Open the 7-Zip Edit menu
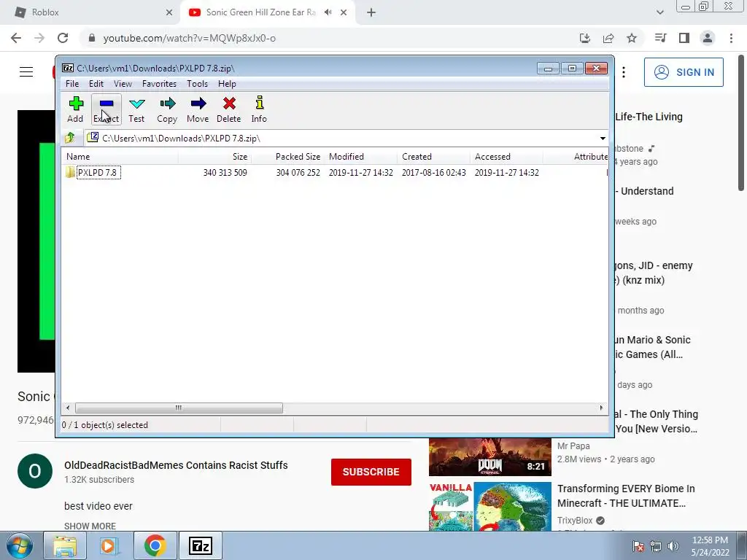The image size is (747, 560). (x=96, y=84)
